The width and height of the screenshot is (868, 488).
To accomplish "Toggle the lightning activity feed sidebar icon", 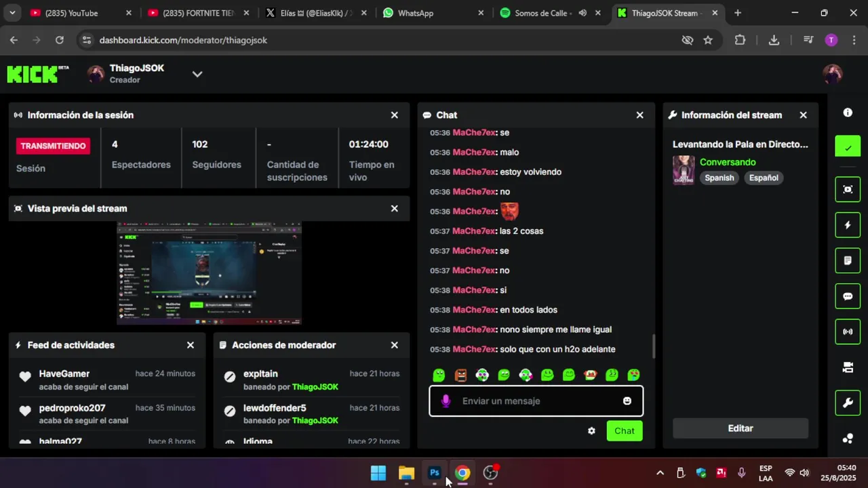I will click(x=848, y=225).
